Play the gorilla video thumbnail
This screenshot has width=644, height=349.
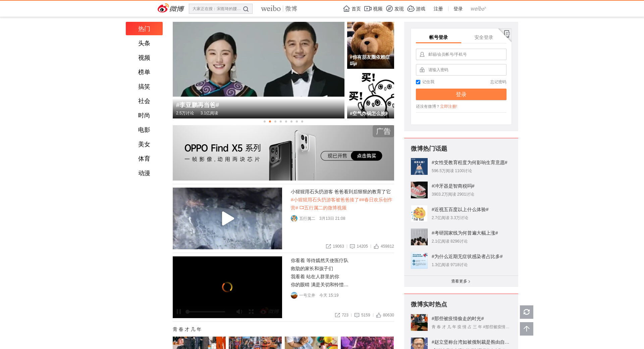[227, 218]
